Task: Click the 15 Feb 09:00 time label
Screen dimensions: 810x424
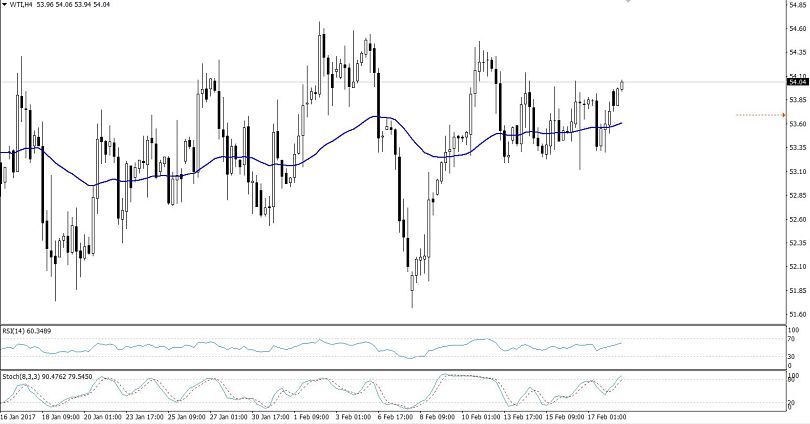Action: [x=565, y=417]
